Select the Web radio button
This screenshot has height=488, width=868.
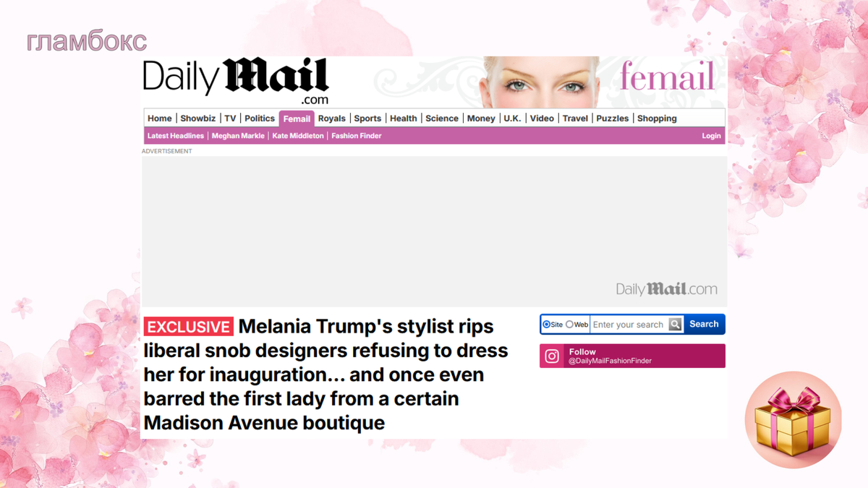[x=569, y=325]
